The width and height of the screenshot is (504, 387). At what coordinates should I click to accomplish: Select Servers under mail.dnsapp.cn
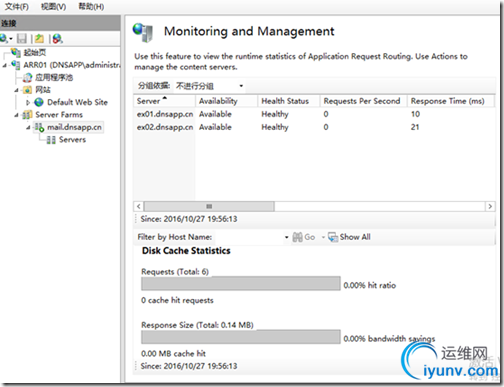pos(72,140)
